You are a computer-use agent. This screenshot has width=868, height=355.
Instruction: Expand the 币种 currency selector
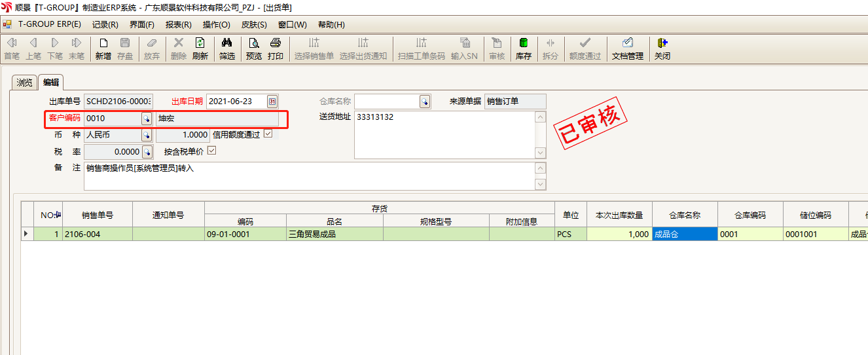tap(147, 135)
